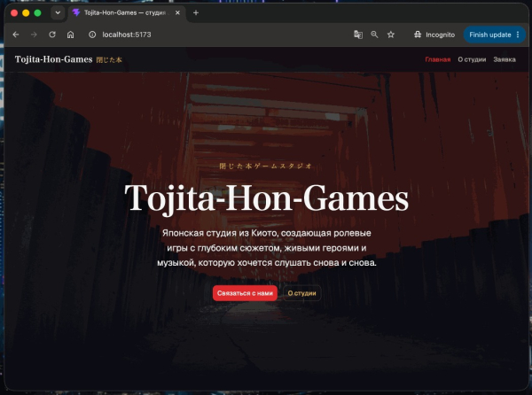532x395 pixels.
Task: Open the zoom magnifier icon in address bar
Action: coord(374,35)
